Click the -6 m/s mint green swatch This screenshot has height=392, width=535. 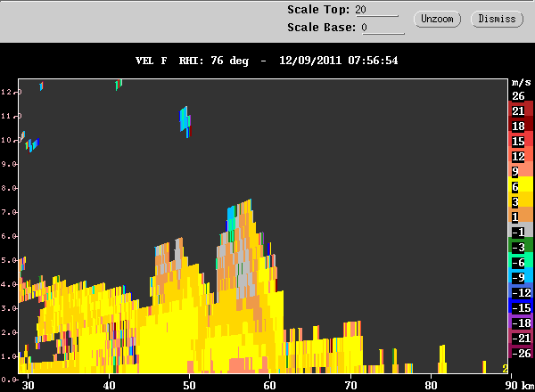(x=521, y=260)
